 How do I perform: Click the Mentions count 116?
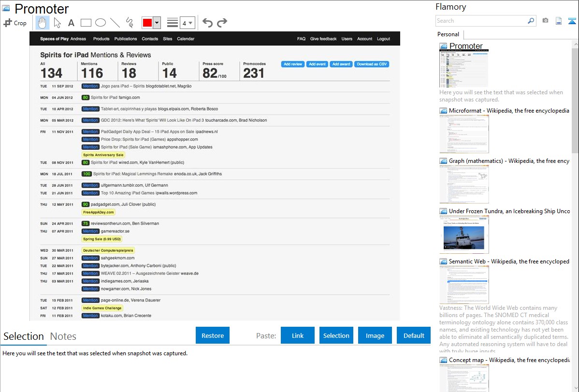[x=92, y=73]
